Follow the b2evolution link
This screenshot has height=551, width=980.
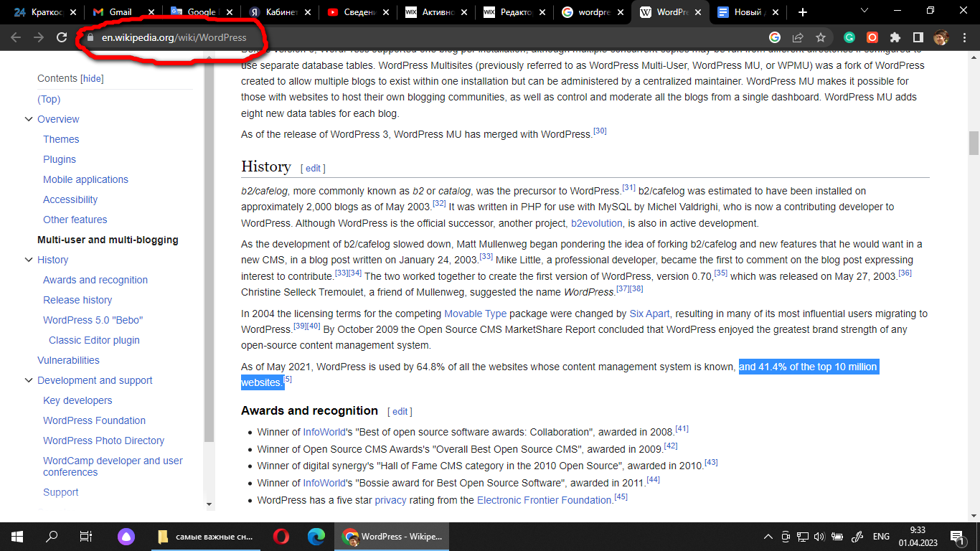pyautogui.click(x=597, y=223)
